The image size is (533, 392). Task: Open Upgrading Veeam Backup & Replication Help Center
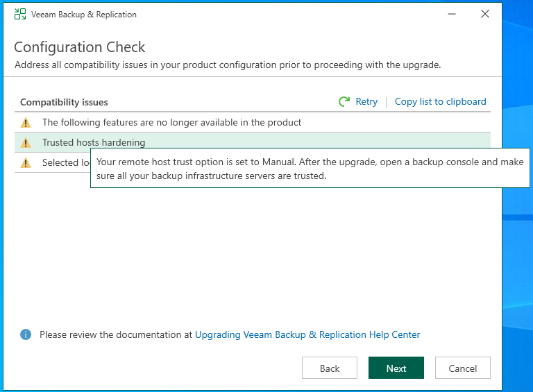(x=307, y=334)
